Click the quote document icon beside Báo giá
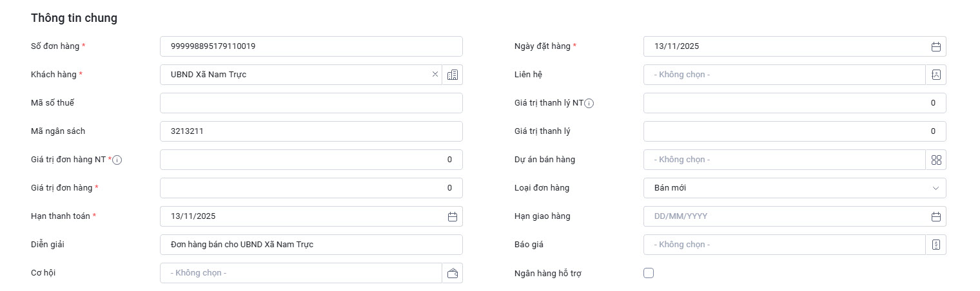The width and height of the screenshot is (980, 291). tap(936, 245)
